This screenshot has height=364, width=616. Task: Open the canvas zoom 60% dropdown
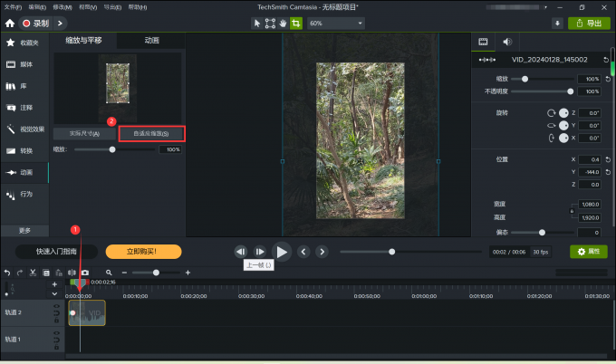(336, 24)
